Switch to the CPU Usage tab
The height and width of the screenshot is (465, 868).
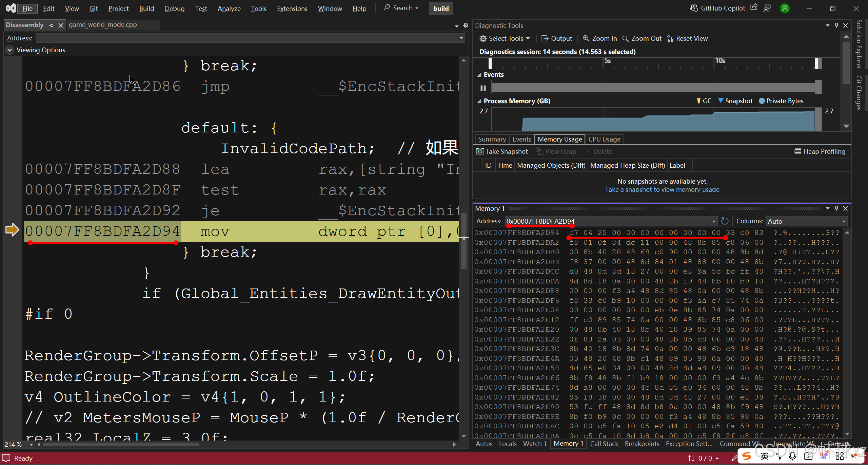pos(604,139)
